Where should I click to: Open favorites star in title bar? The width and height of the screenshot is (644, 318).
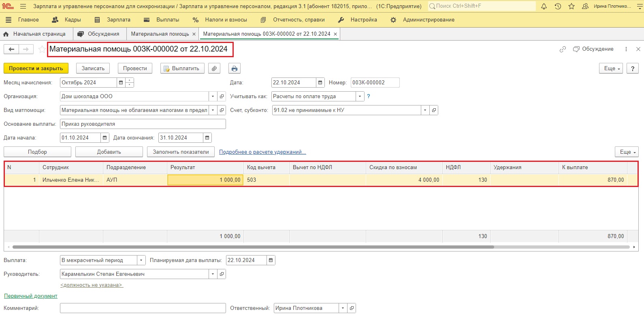pos(571,6)
